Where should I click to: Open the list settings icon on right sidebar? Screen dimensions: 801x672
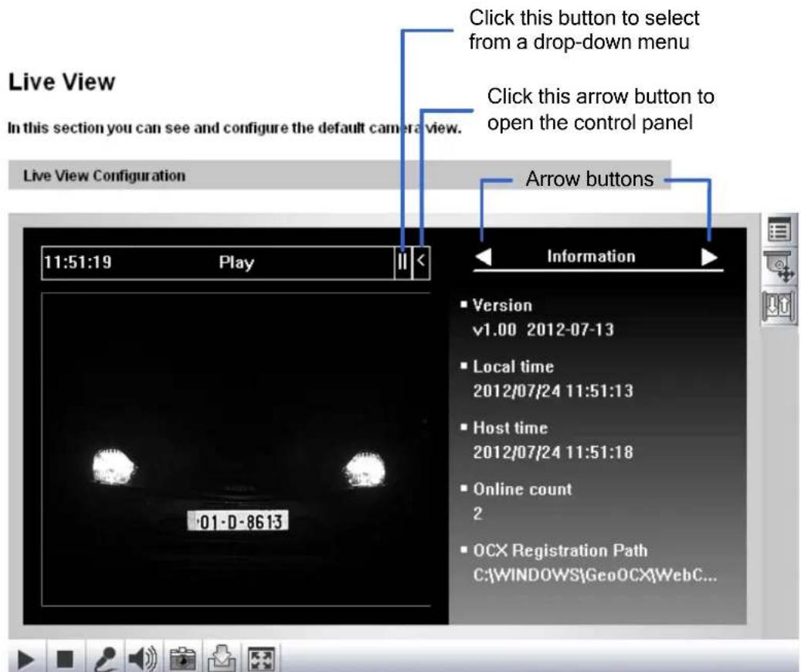779,229
